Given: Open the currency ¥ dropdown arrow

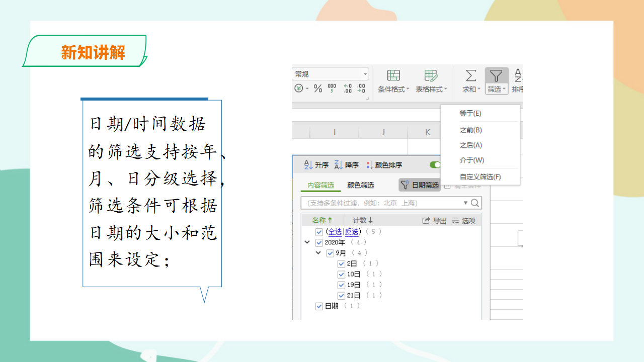Looking at the screenshot, I should coord(307,88).
